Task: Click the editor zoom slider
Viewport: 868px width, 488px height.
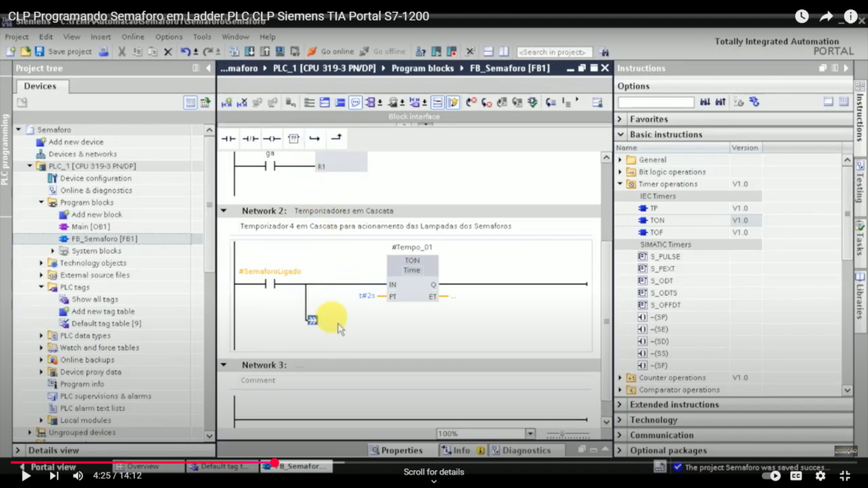Action: tap(567, 434)
